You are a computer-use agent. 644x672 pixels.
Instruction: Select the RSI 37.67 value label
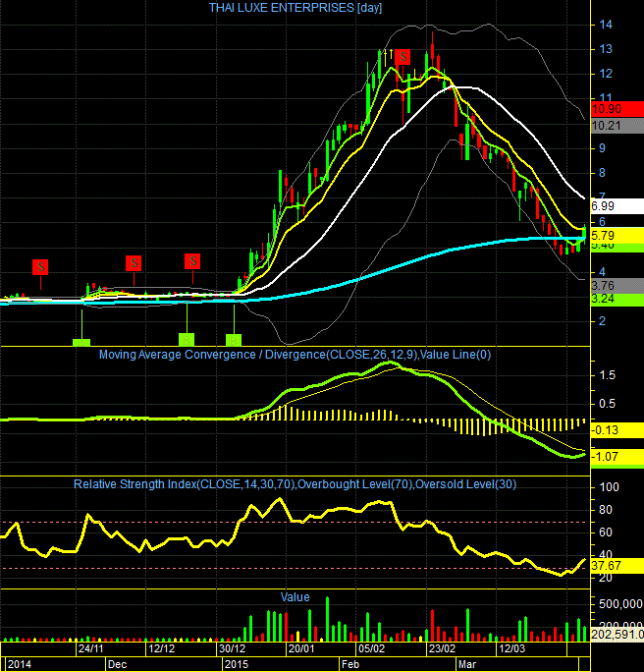point(617,566)
